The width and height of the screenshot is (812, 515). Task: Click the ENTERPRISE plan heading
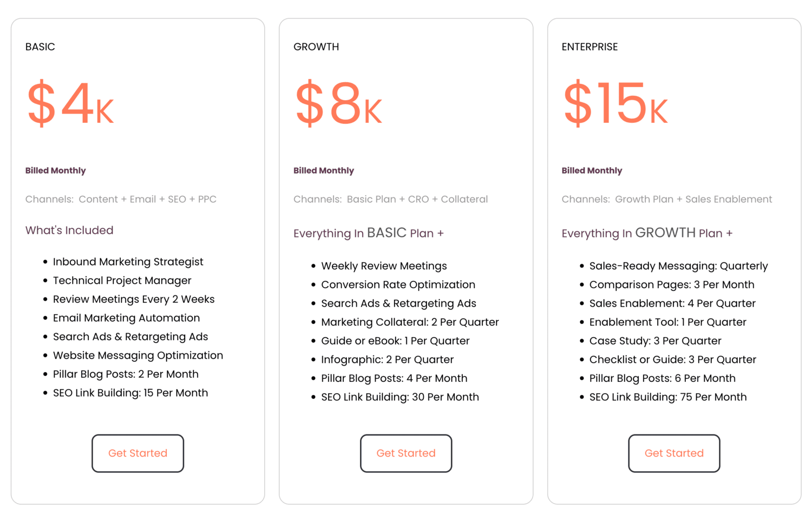click(x=590, y=47)
